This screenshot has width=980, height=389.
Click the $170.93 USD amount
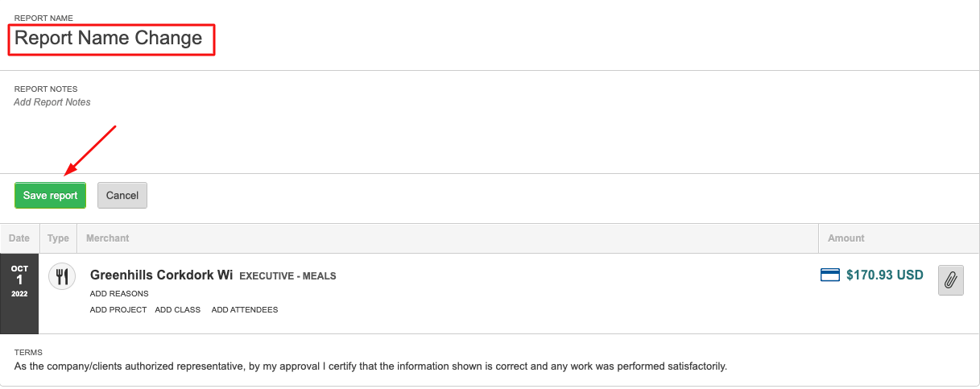(x=885, y=275)
